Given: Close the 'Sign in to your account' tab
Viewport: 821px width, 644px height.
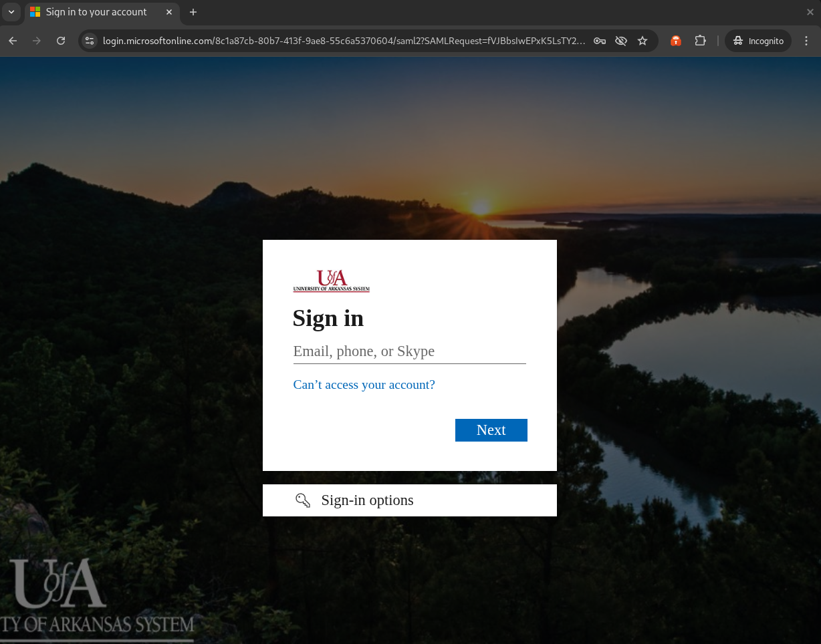Looking at the screenshot, I should pyautogui.click(x=169, y=12).
